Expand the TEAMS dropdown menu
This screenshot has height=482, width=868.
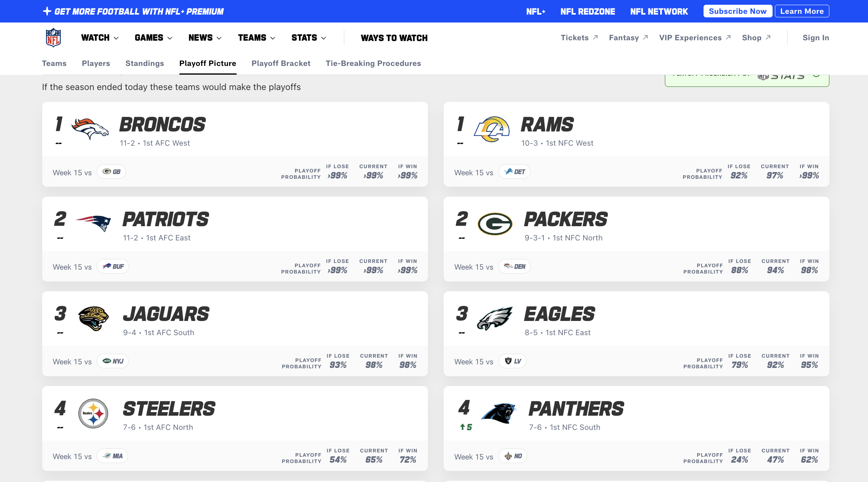pos(256,38)
